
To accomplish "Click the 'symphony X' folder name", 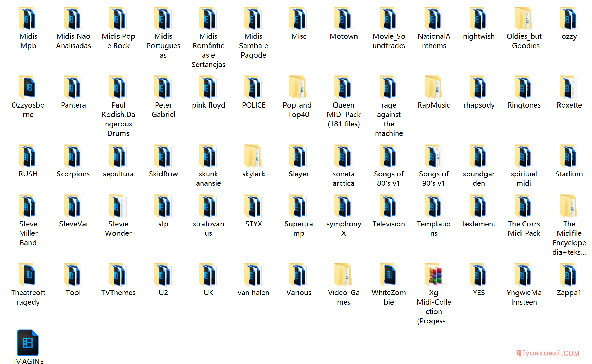I will [344, 228].
